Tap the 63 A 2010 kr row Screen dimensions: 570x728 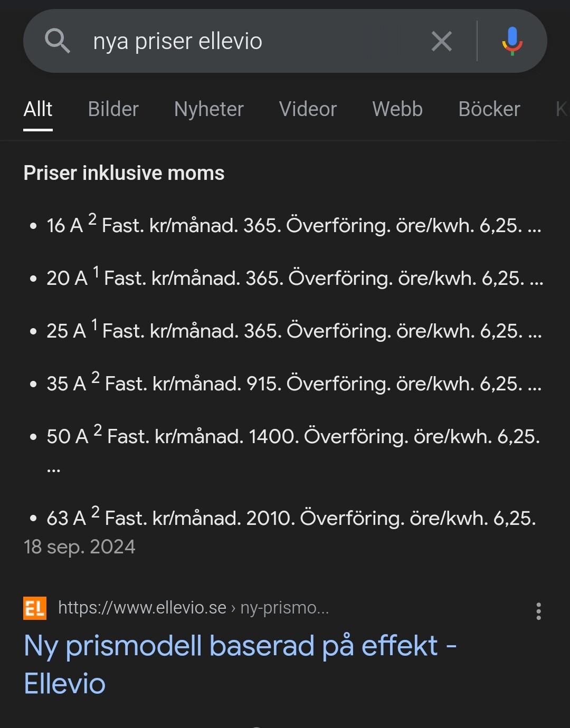click(291, 518)
